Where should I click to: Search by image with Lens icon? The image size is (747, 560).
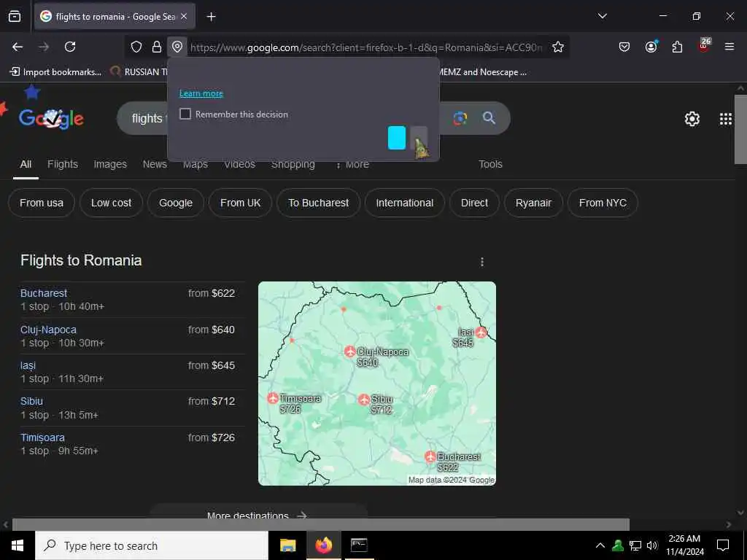pyautogui.click(x=460, y=118)
